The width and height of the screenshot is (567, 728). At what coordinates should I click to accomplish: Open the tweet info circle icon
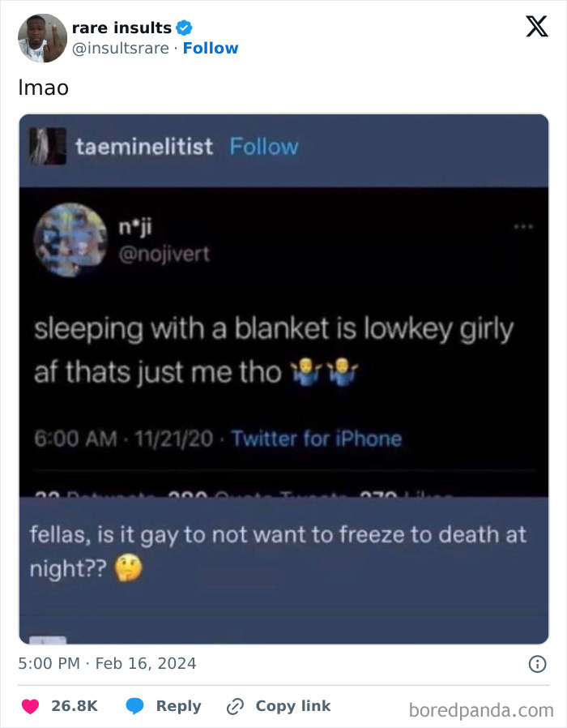(537, 664)
